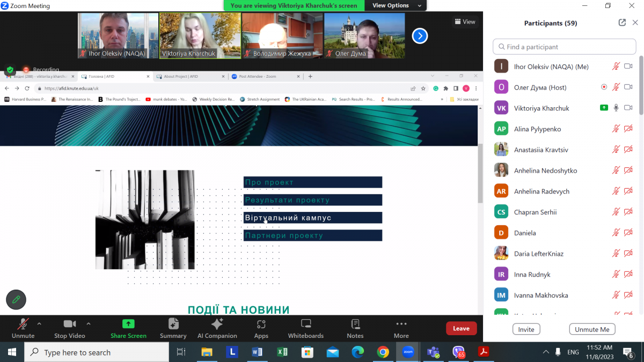
Task: Open the View layout menu
Action: pos(465,21)
